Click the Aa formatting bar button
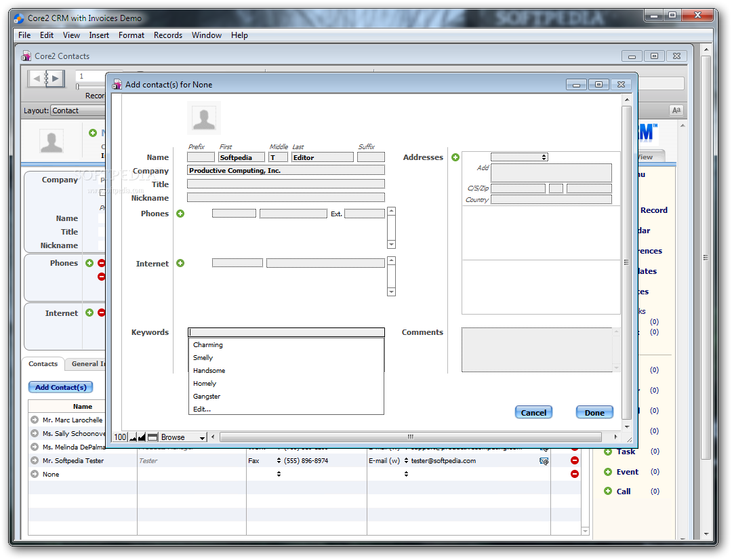Viewport: 732px width, 560px height. point(676,111)
